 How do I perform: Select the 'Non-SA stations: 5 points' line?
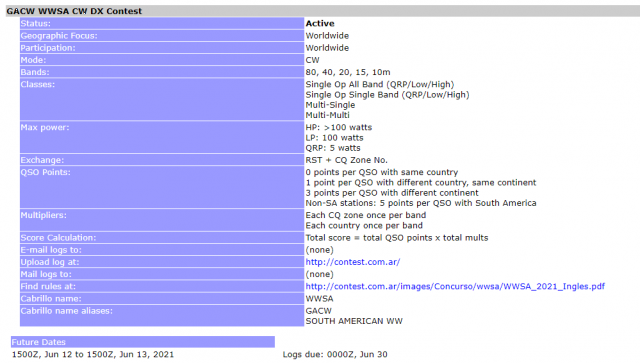point(421,203)
